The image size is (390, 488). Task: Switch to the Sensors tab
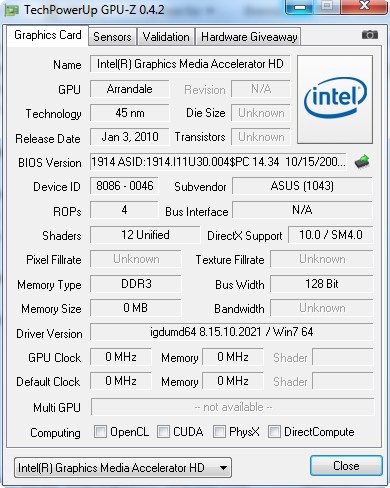point(112,37)
